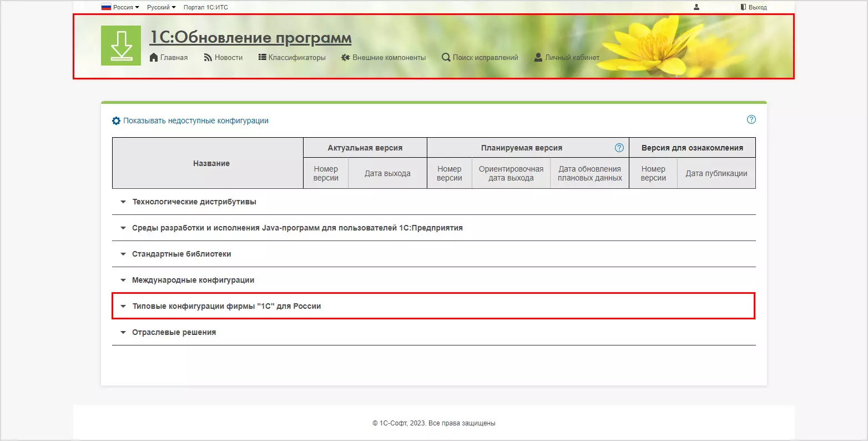Click the gear icon beside Показывать недоступные конфигурации
The height and width of the screenshot is (441, 868).
(x=116, y=121)
